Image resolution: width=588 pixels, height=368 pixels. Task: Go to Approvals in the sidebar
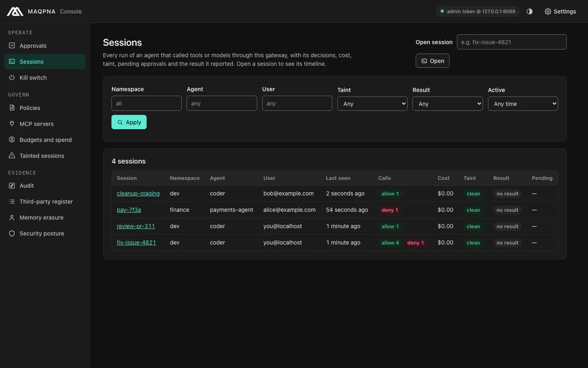pos(45,46)
